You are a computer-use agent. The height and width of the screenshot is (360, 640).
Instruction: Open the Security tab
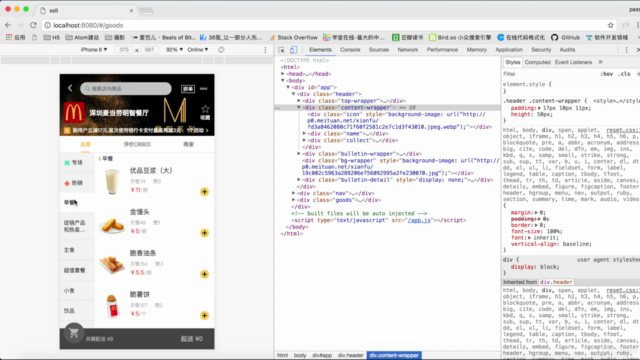(x=541, y=50)
